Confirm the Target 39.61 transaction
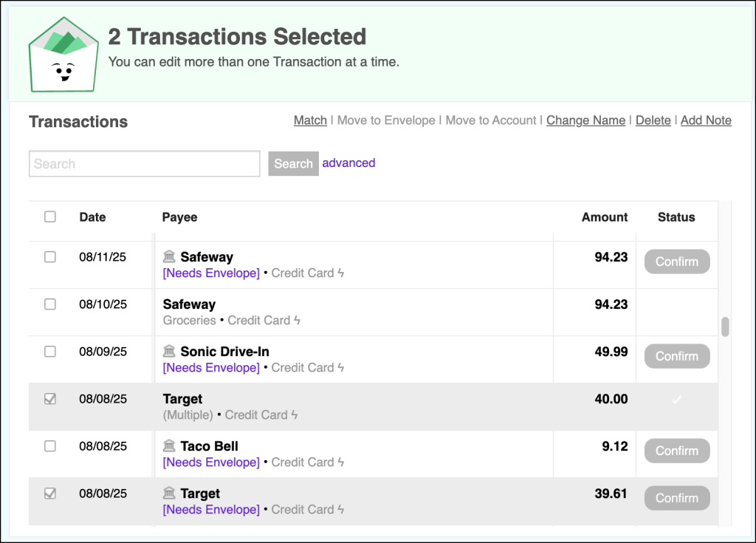756x543 pixels. pyautogui.click(x=677, y=498)
